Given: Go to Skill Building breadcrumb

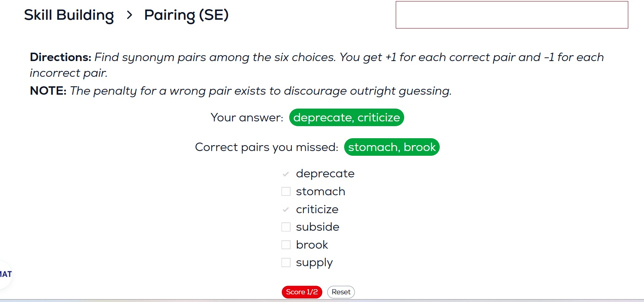Looking at the screenshot, I should (x=69, y=15).
